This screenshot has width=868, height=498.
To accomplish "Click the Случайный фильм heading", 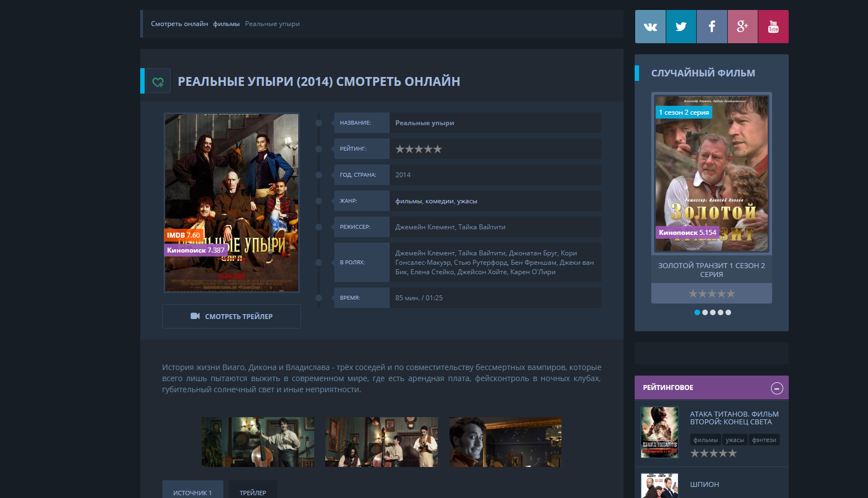I will [703, 73].
